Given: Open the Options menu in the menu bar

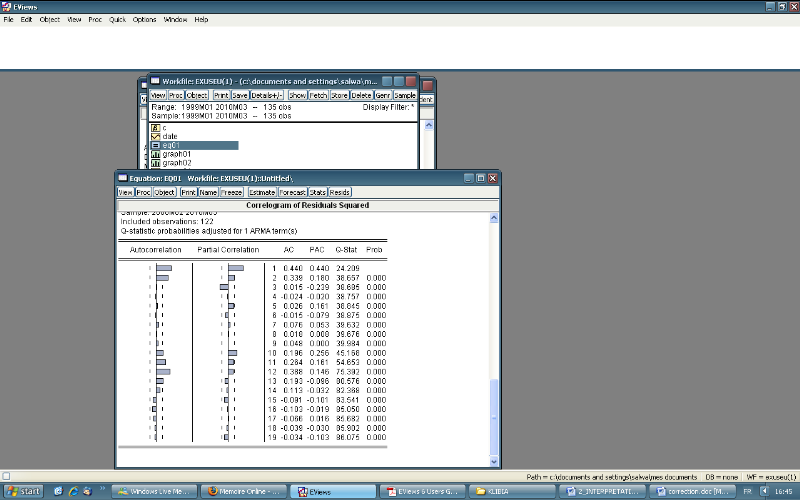Looking at the screenshot, I should click(145, 19).
